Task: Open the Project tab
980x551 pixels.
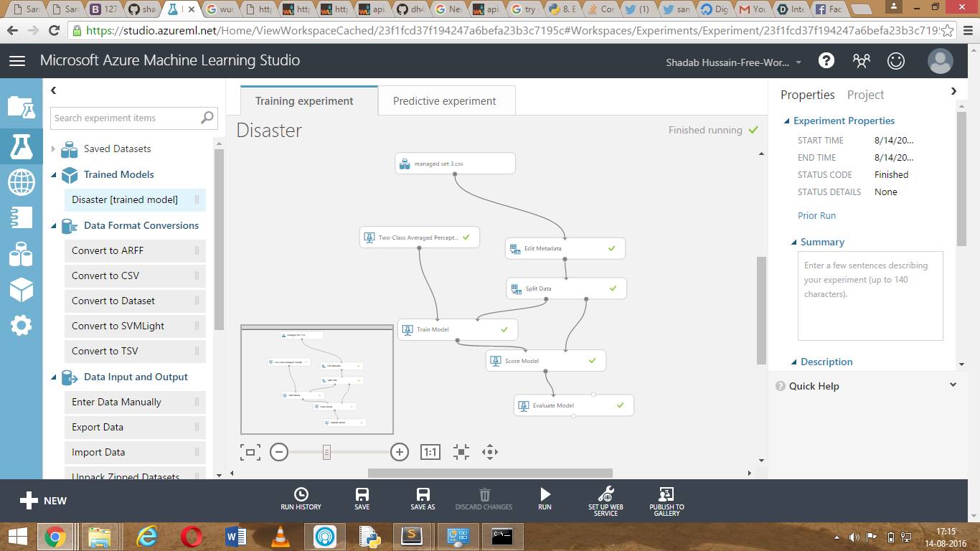Action: pyautogui.click(x=865, y=95)
